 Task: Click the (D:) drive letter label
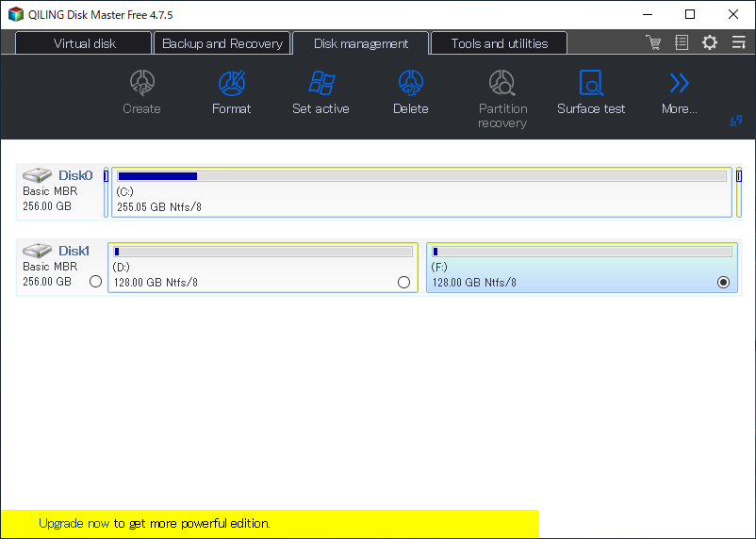(121, 267)
